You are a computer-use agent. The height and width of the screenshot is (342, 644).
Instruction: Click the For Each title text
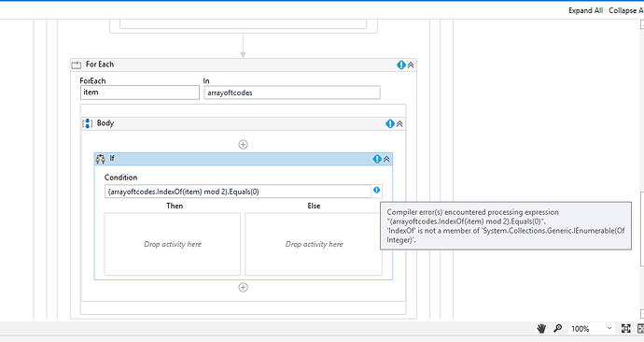(99, 64)
